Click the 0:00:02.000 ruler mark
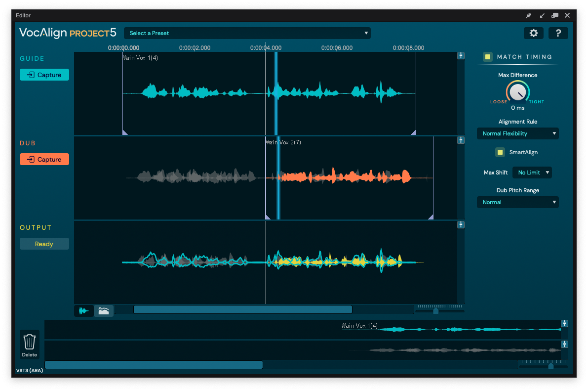Image resolution: width=588 pixels, height=391 pixels. coord(195,48)
